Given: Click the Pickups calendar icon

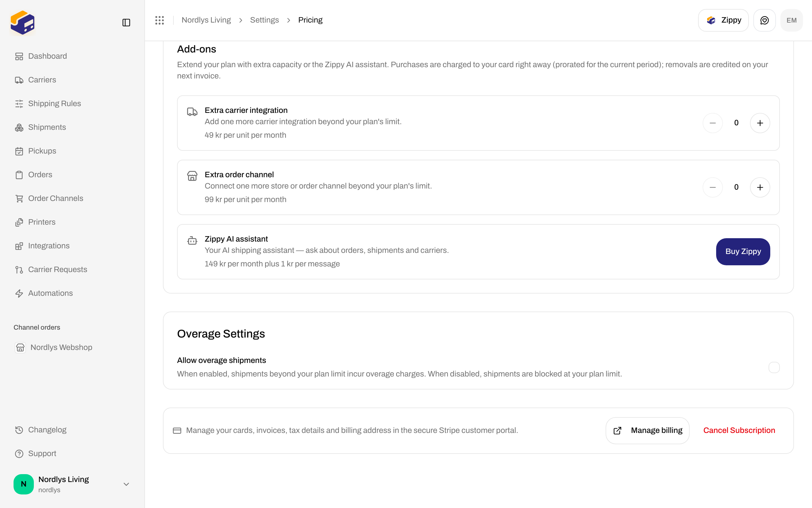Looking at the screenshot, I should [x=19, y=151].
